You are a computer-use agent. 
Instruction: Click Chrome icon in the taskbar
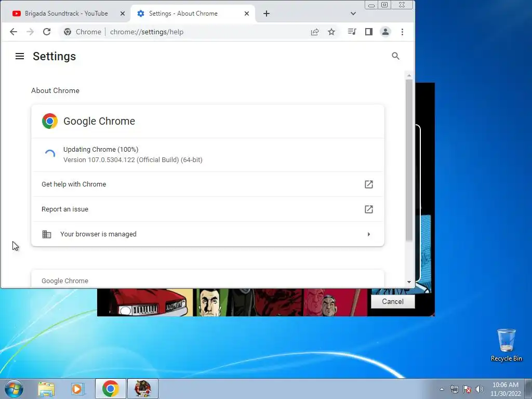tap(111, 389)
